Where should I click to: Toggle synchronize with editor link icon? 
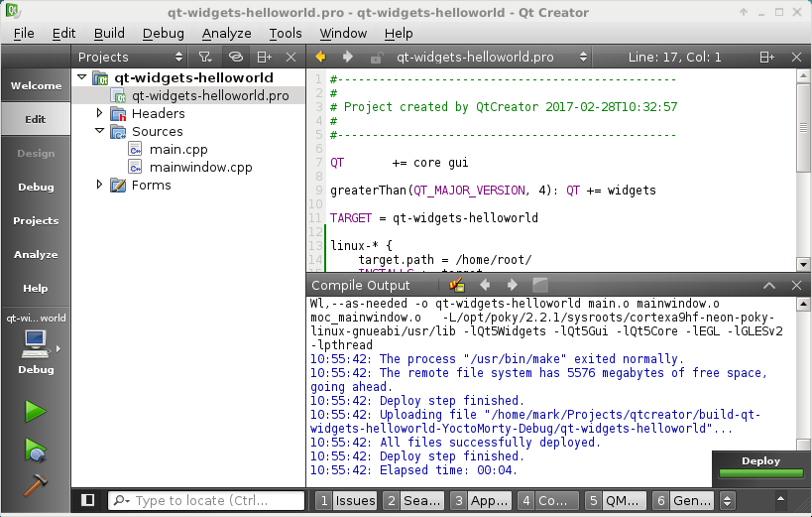click(x=236, y=57)
